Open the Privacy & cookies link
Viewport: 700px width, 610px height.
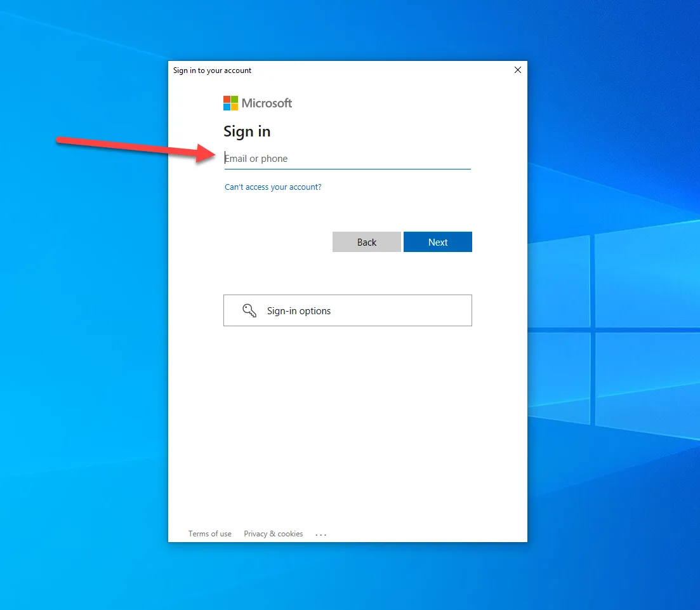[274, 534]
